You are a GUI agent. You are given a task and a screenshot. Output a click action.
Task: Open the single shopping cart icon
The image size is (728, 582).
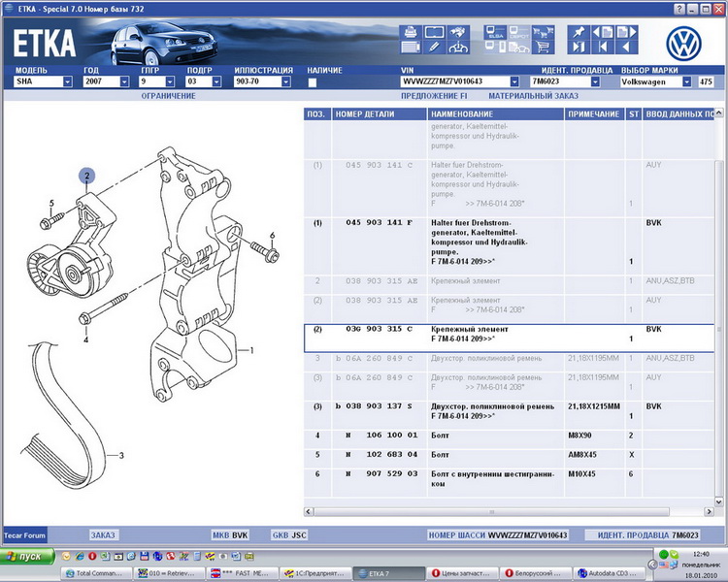543,47
